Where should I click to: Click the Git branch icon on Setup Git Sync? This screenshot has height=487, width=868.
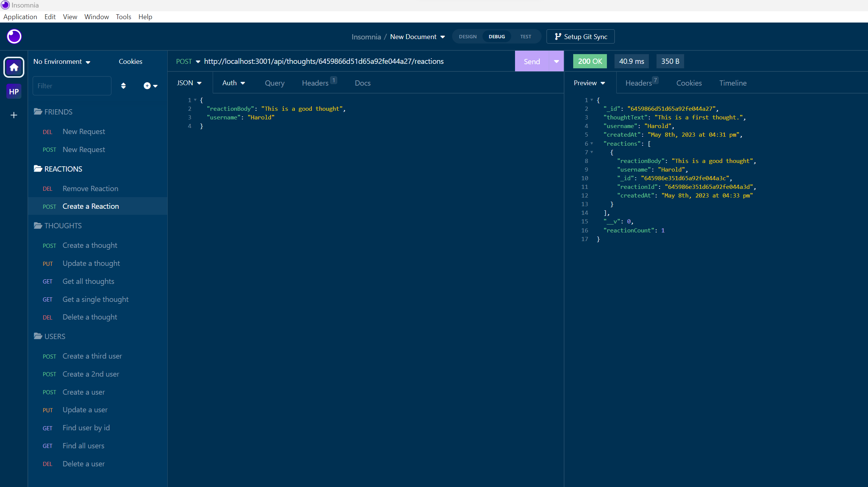coord(558,36)
